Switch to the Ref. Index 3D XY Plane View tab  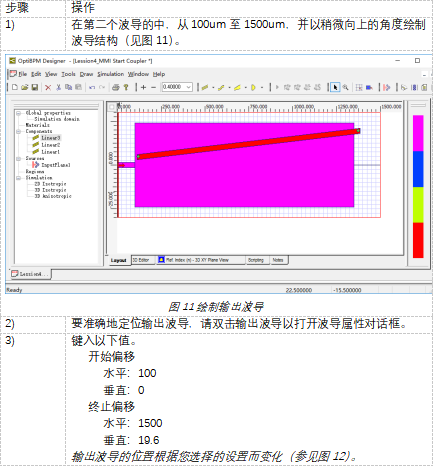coord(201,260)
